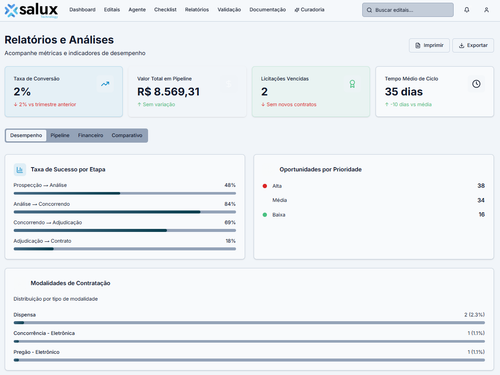Select Relatórios in the top navigation

tap(197, 10)
